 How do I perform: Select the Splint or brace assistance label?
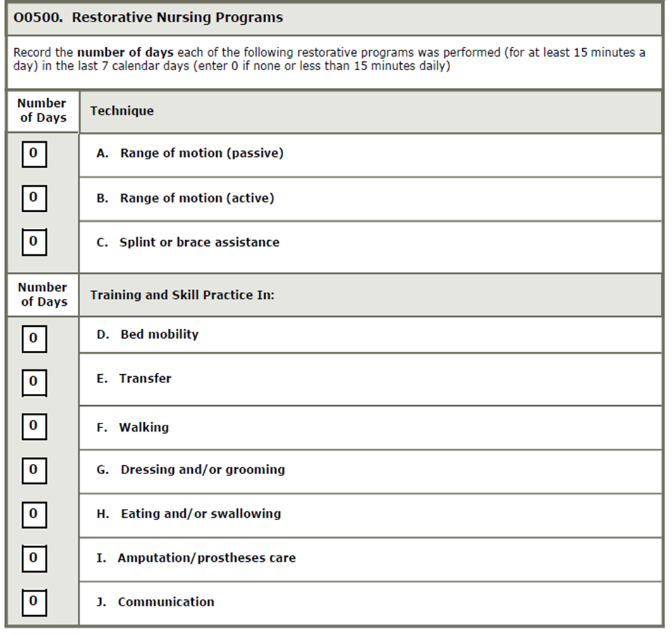tap(199, 242)
